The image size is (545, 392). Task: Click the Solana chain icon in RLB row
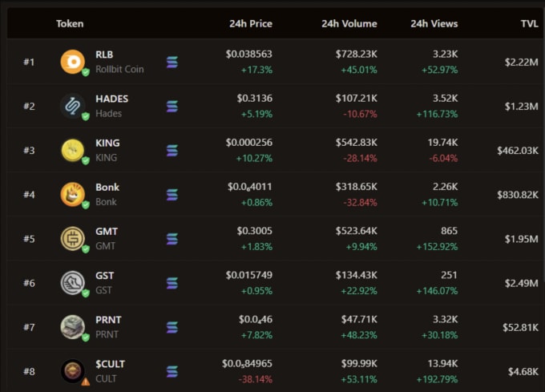(x=172, y=63)
